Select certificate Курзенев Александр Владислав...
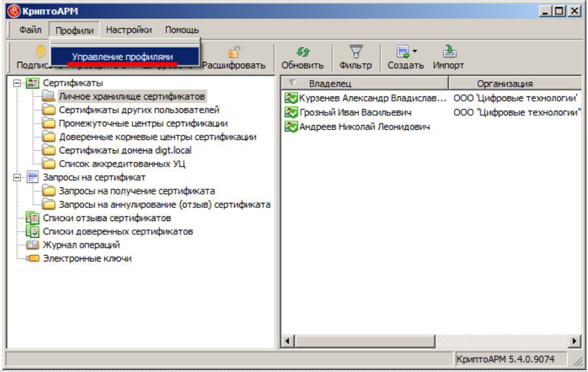The width and height of the screenshot is (588, 372). [x=373, y=98]
